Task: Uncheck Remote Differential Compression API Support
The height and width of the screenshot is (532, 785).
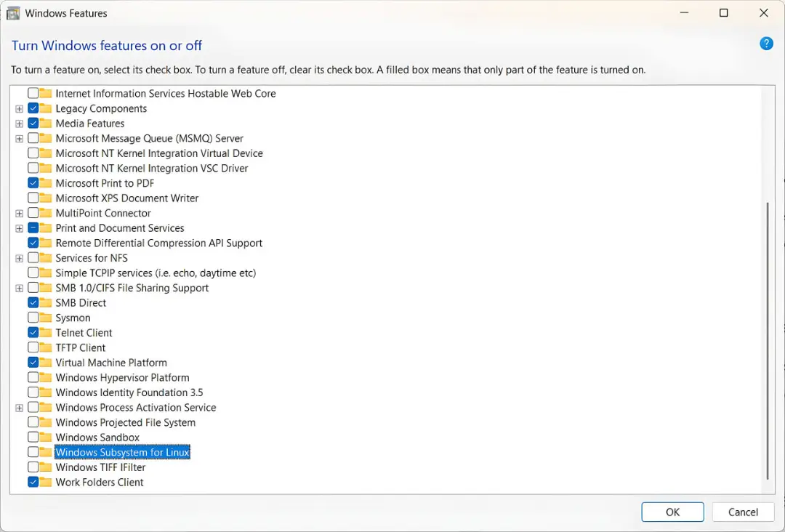Action: click(x=33, y=243)
